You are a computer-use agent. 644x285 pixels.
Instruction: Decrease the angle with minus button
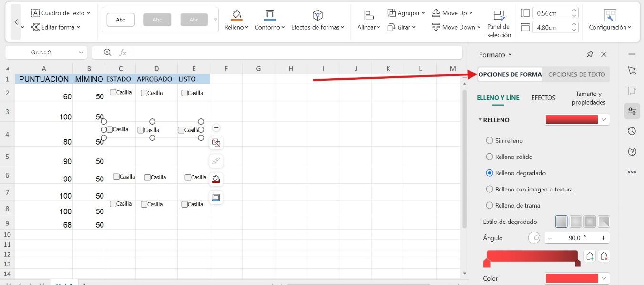pyautogui.click(x=550, y=238)
